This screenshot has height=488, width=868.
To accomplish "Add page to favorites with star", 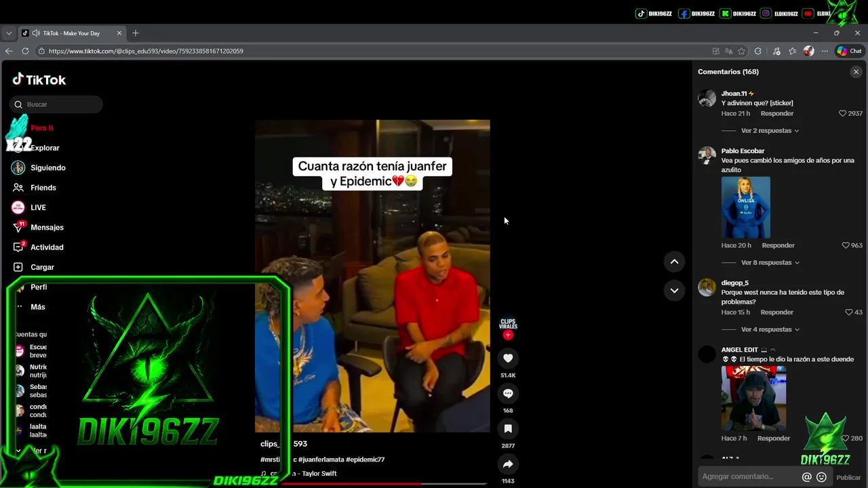I will 741,51.
